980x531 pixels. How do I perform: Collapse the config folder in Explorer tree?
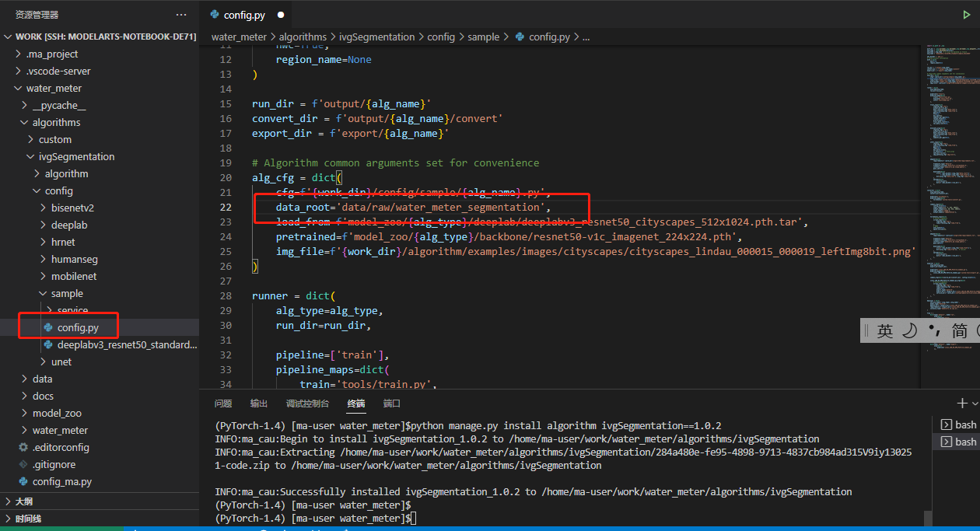[x=100, y=190]
